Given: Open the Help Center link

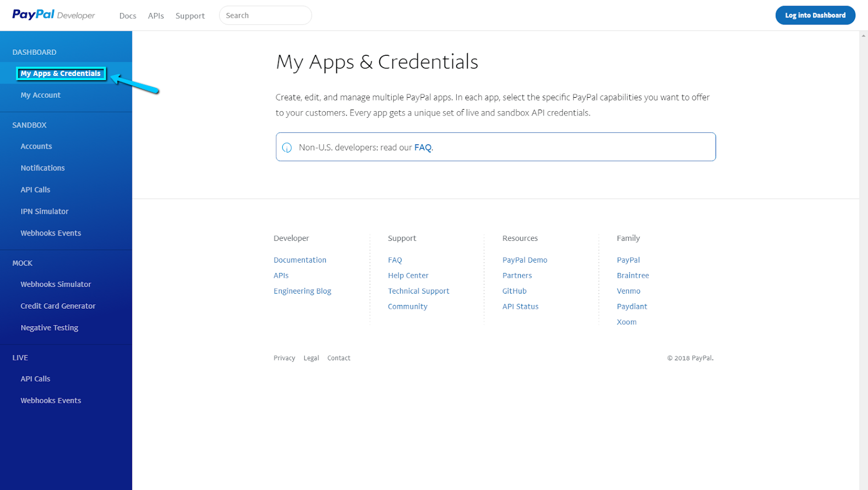Looking at the screenshot, I should (x=408, y=276).
